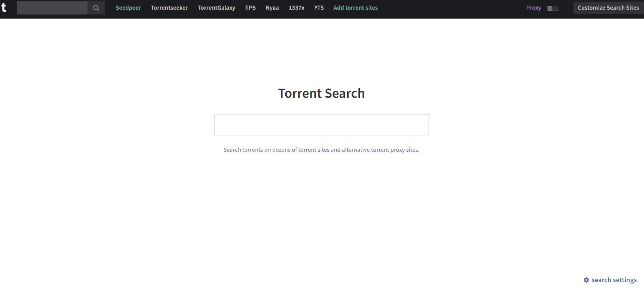The image size is (644, 288).
Task: Go to YTS in navigation
Action: click(319, 8)
